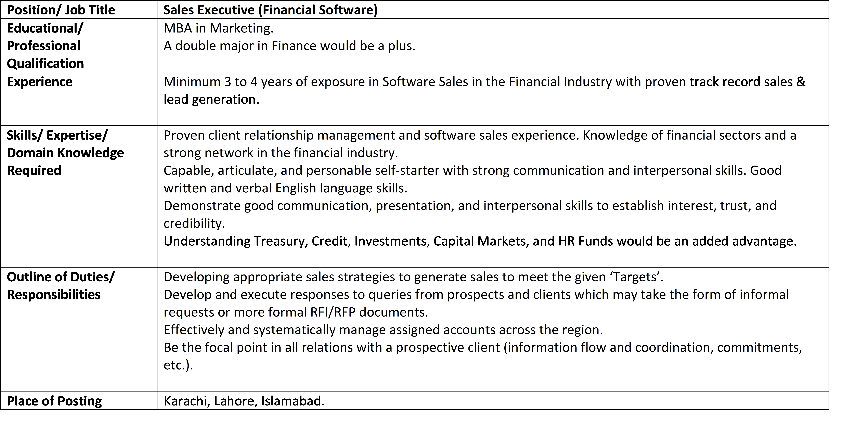Image resolution: width=868 pixels, height=436 pixels.
Task: Click the MBA in Marketing line
Action: [218, 28]
